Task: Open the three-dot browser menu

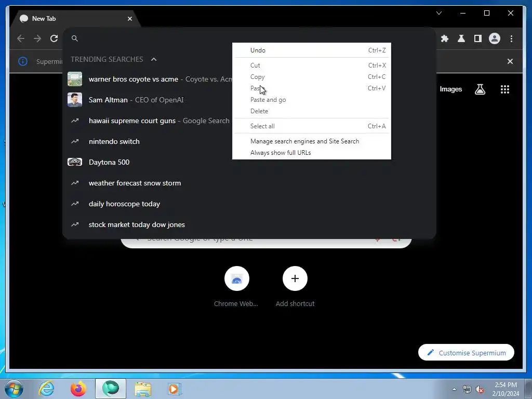Action: tap(511, 38)
